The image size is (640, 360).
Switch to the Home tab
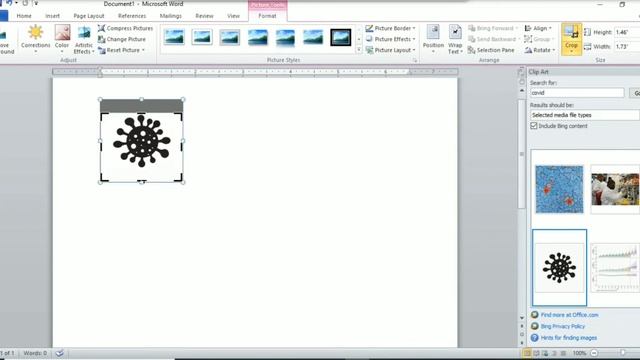tap(24, 16)
